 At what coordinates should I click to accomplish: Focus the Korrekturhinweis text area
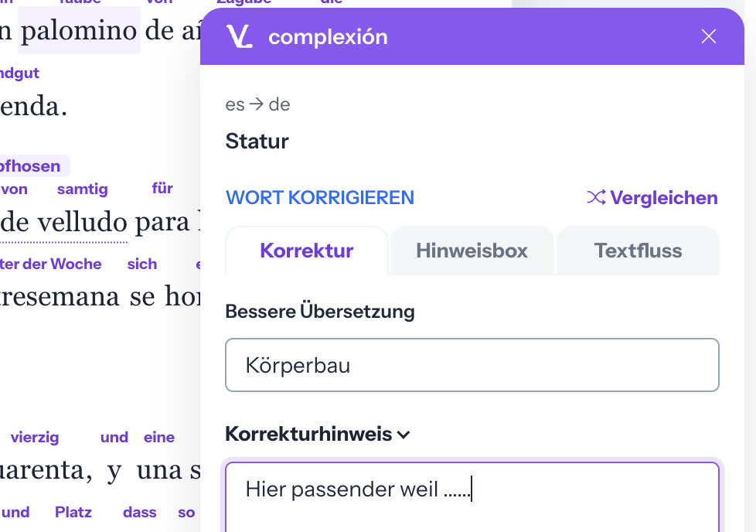point(472,496)
